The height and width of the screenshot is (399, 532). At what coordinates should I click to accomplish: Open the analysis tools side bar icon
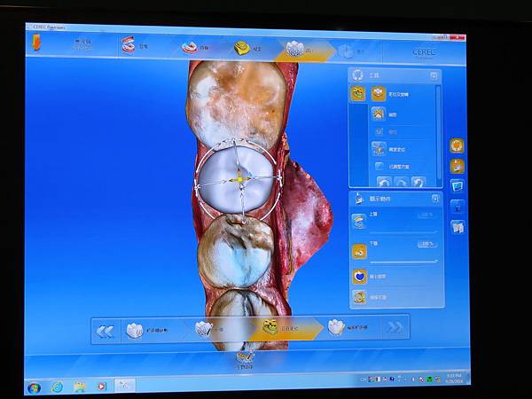tap(458, 207)
